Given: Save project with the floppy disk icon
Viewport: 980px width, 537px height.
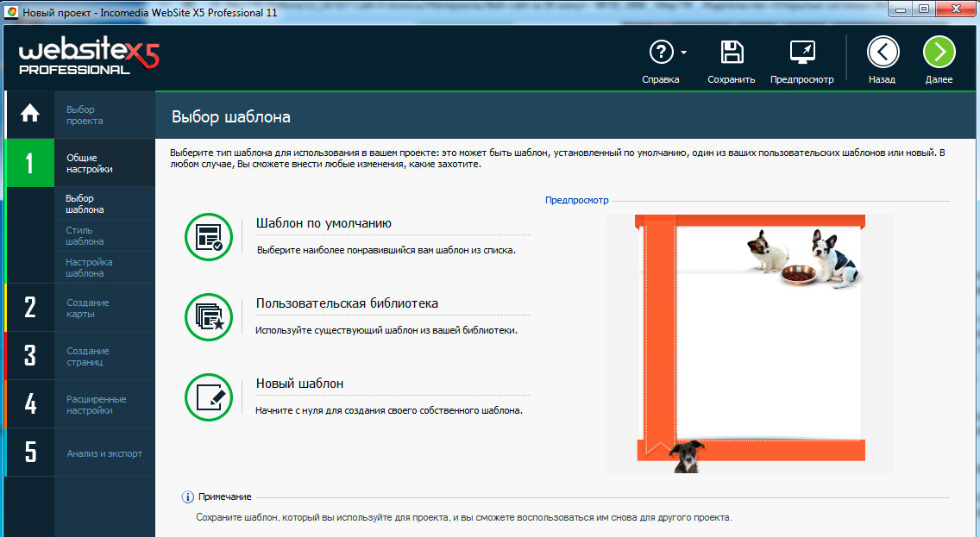Looking at the screenshot, I should [732, 52].
